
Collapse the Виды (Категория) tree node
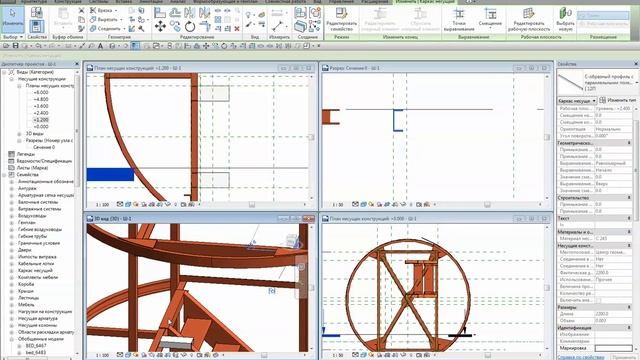[4, 72]
